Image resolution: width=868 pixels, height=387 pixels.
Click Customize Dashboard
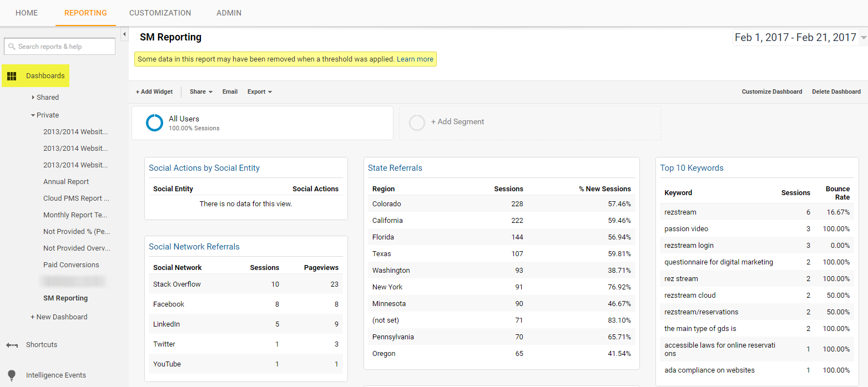[x=772, y=91]
